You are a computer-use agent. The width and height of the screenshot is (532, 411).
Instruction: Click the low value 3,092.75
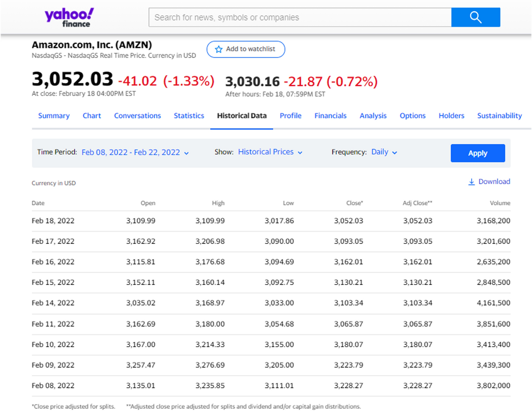click(x=279, y=282)
